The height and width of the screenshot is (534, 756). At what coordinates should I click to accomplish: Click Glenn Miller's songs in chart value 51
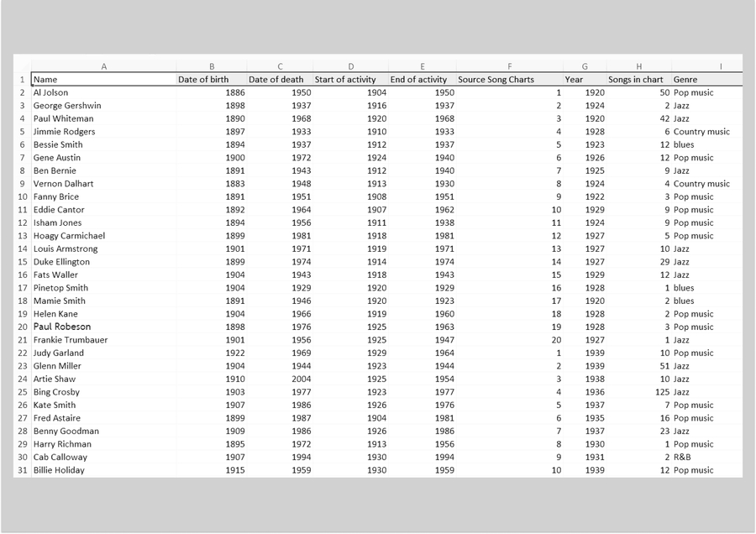pos(639,366)
